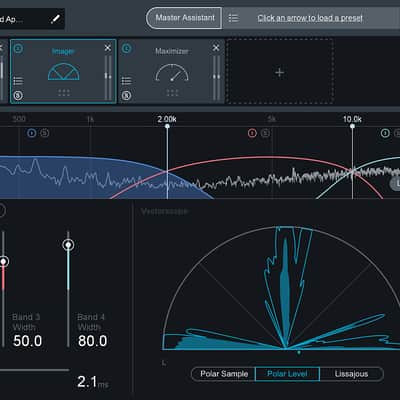Select the Imager module dome icon
400x400 pixels.
(x=64, y=72)
